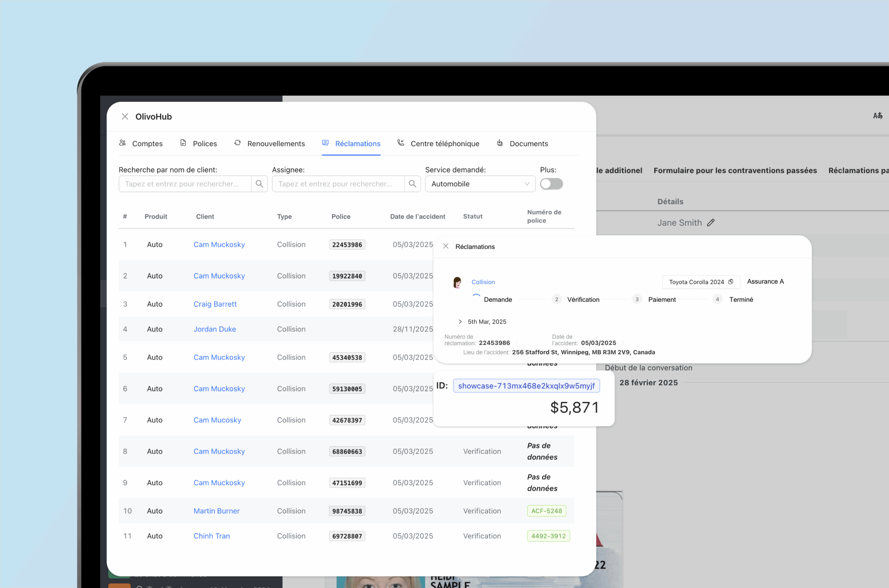889x588 pixels.
Task: Click the language translate icon
Action: (878, 116)
